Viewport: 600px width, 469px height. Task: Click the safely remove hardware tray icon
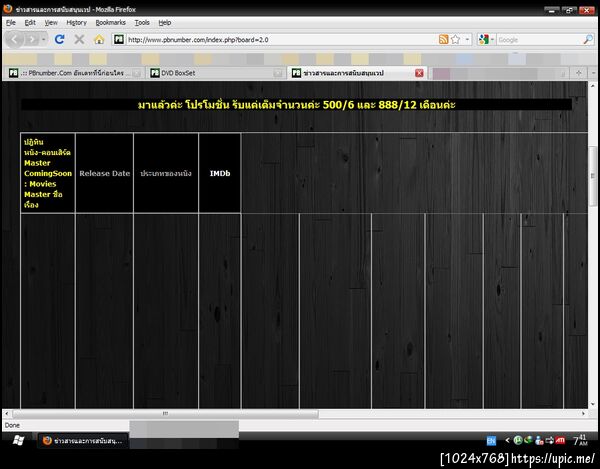tap(549, 440)
